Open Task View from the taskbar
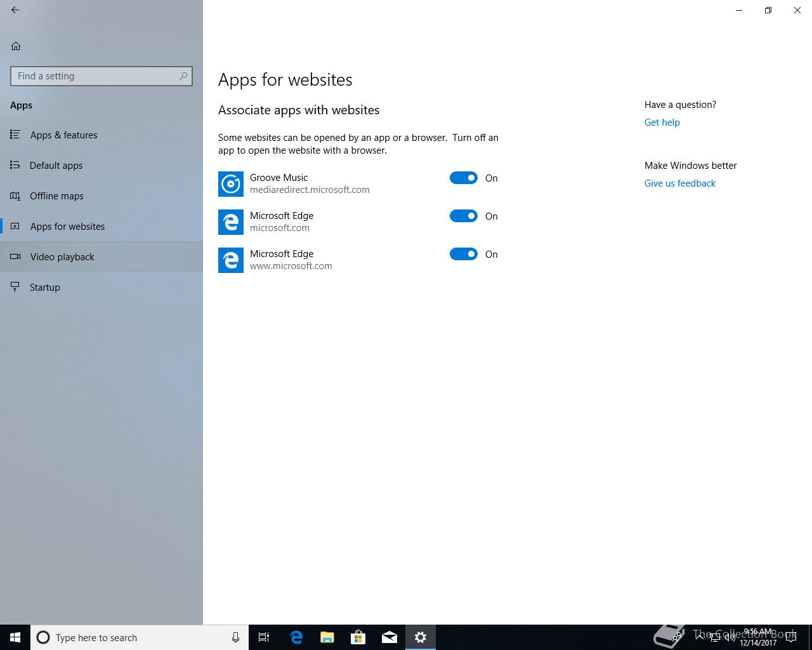 pos(264,637)
